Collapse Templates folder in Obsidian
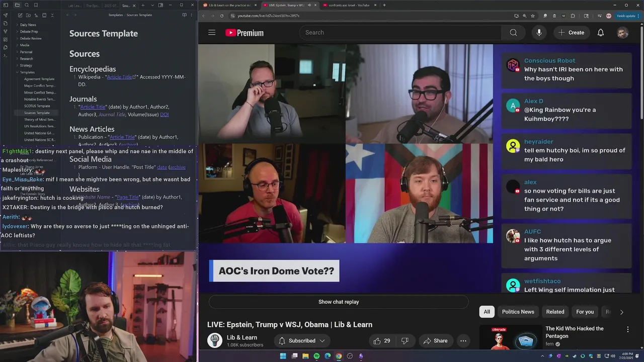The height and width of the screenshot is (362, 644). (x=27, y=72)
